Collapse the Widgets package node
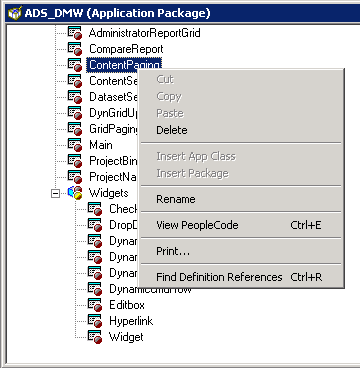 [x=56, y=193]
